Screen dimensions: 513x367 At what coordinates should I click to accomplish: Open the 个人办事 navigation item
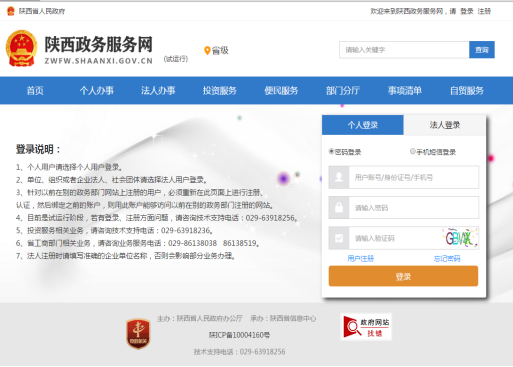point(97,91)
